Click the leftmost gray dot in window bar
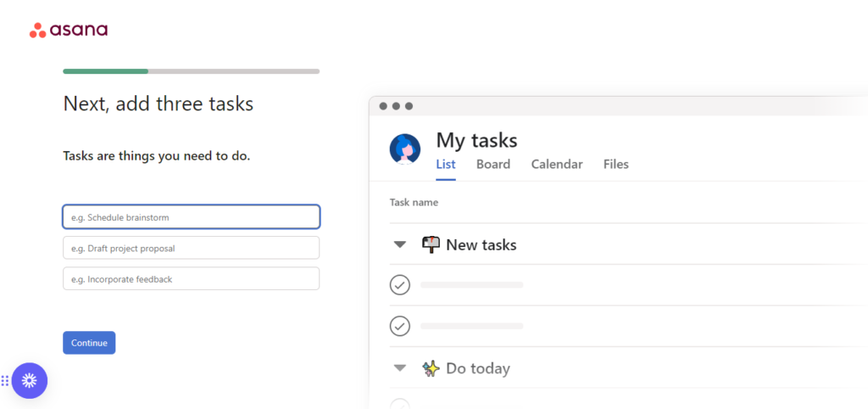Image resolution: width=868 pixels, height=409 pixels. click(383, 106)
